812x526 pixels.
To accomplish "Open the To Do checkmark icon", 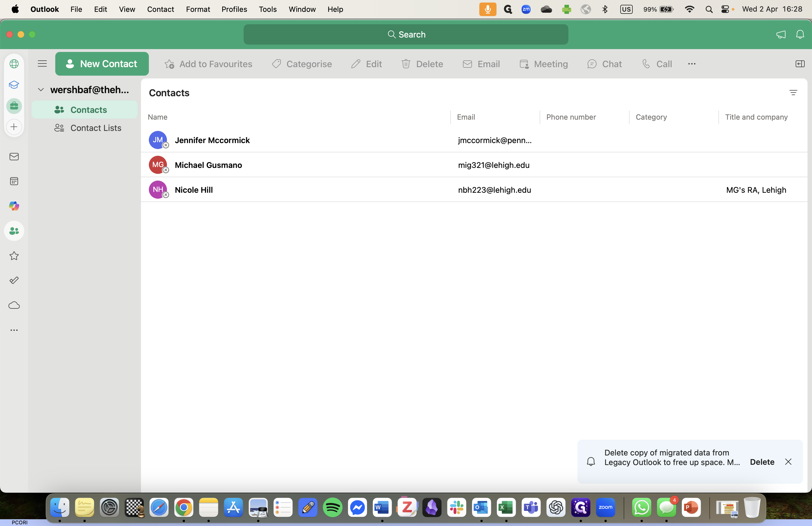I will [14, 280].
